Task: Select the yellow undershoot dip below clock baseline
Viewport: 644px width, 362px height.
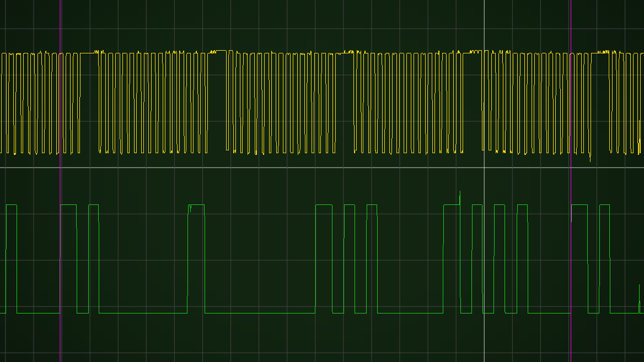Action: point(590,159)
